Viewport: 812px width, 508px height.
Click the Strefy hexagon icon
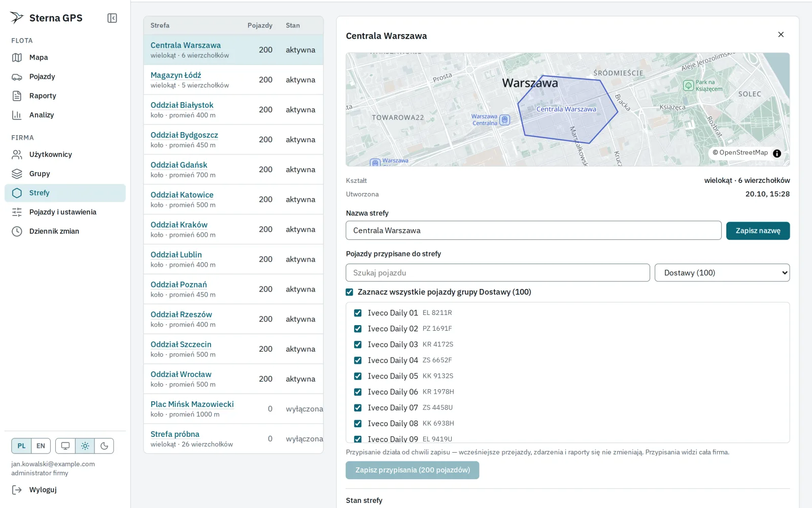[x=17, y=193]
